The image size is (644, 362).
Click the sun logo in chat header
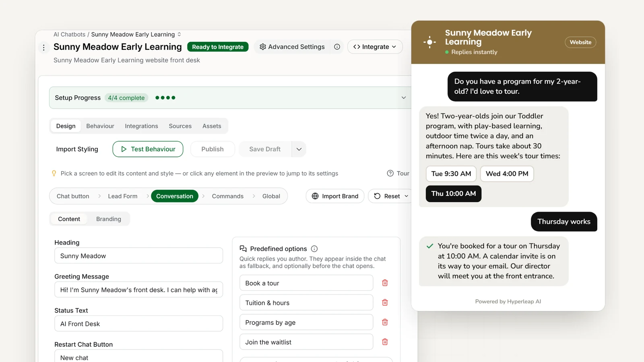429,42
